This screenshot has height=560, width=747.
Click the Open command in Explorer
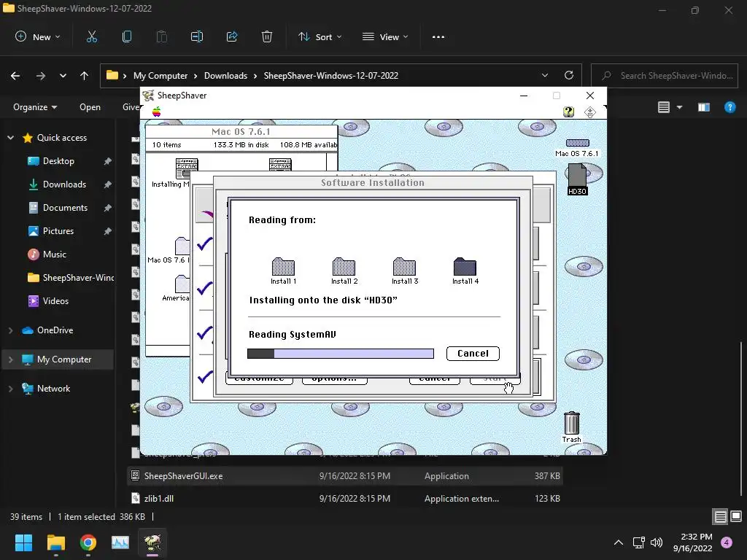tap(90, 107)
